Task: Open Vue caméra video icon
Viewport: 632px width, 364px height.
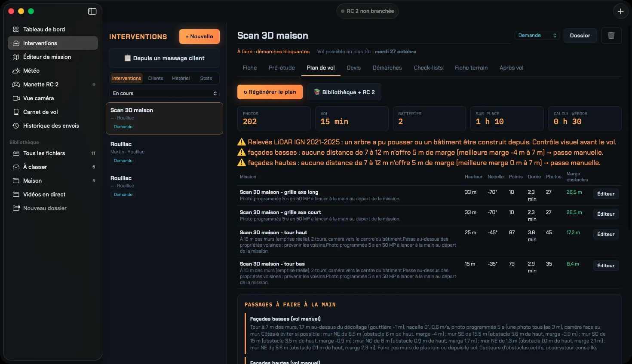Action: click(16, 98)
